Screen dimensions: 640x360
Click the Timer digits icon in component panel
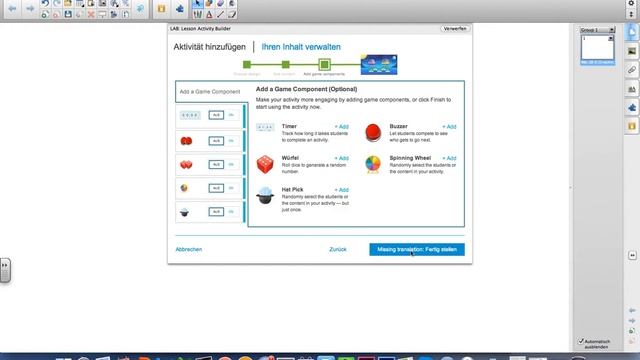coord(265,127)
